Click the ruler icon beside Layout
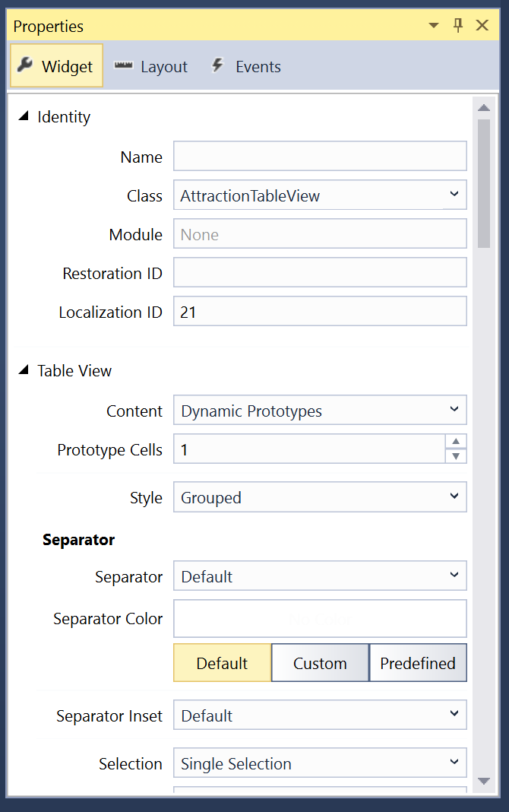 pos(124,66)
